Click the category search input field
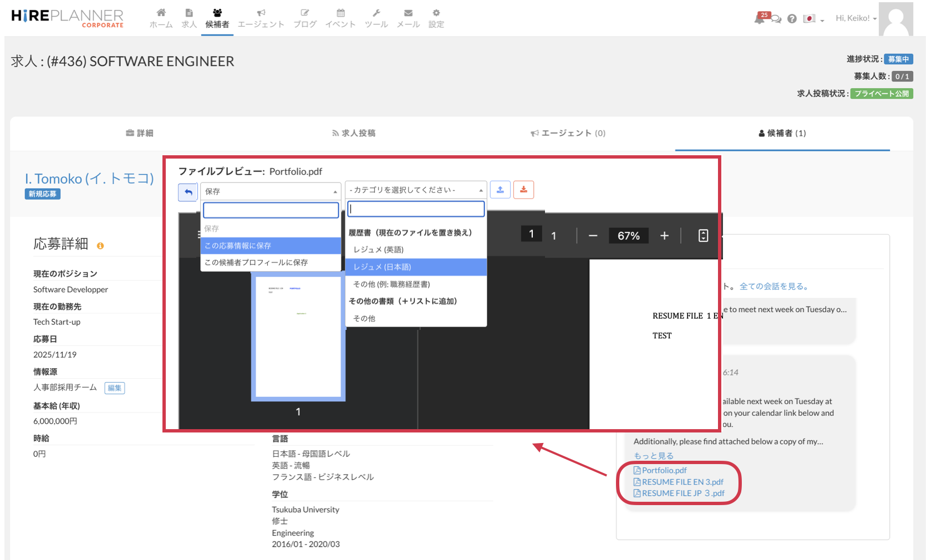This screenshot has width=927, height=560. coord(416,209)
